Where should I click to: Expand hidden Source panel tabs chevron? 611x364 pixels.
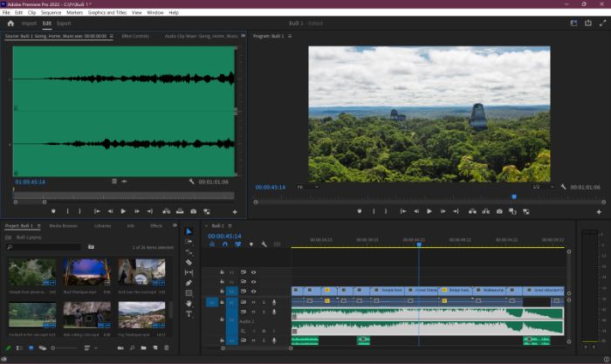coord(244,36)
